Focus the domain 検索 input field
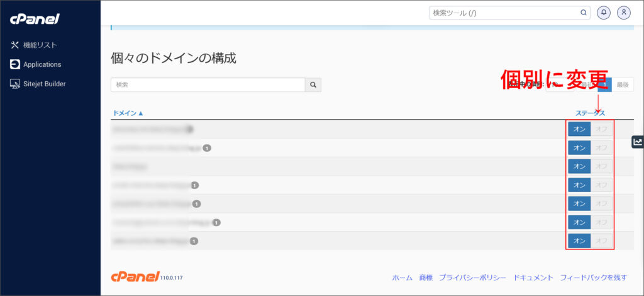 click(x=208, y=84)
